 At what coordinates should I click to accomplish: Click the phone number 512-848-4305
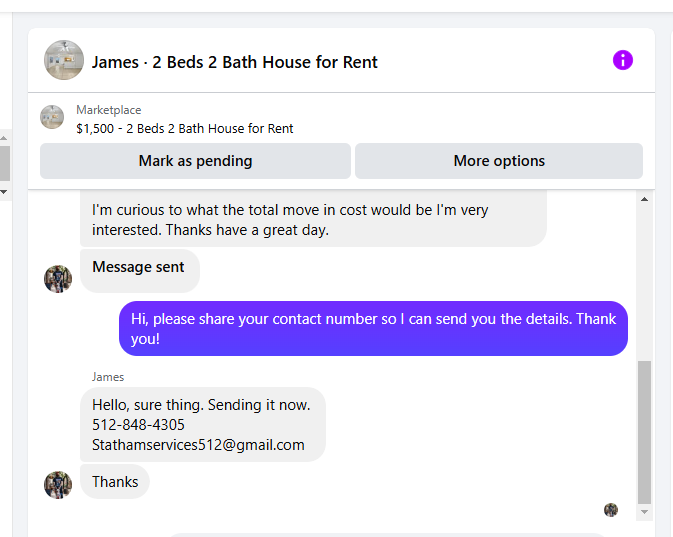[x=138, y=425]
